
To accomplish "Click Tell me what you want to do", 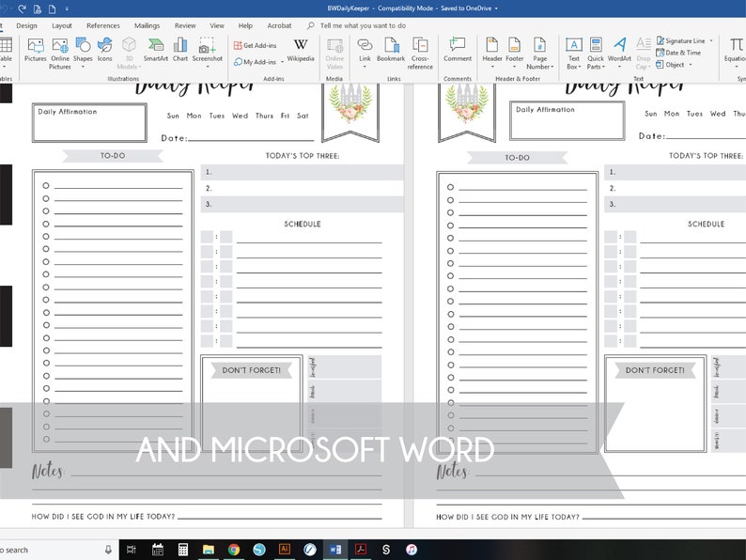I will [363, 25].
